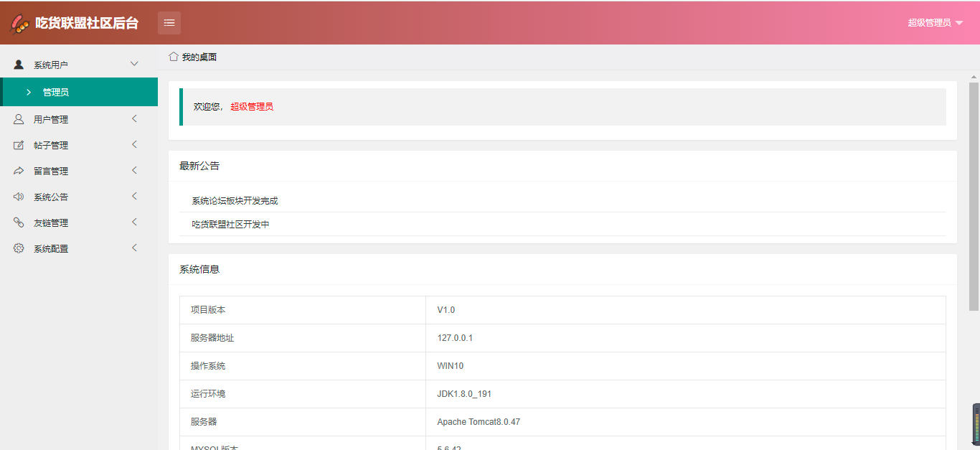The height and width of the screenshot is (450, 980).
Task: Click the 系统配置 gear icon
Action: click(19, 248)
